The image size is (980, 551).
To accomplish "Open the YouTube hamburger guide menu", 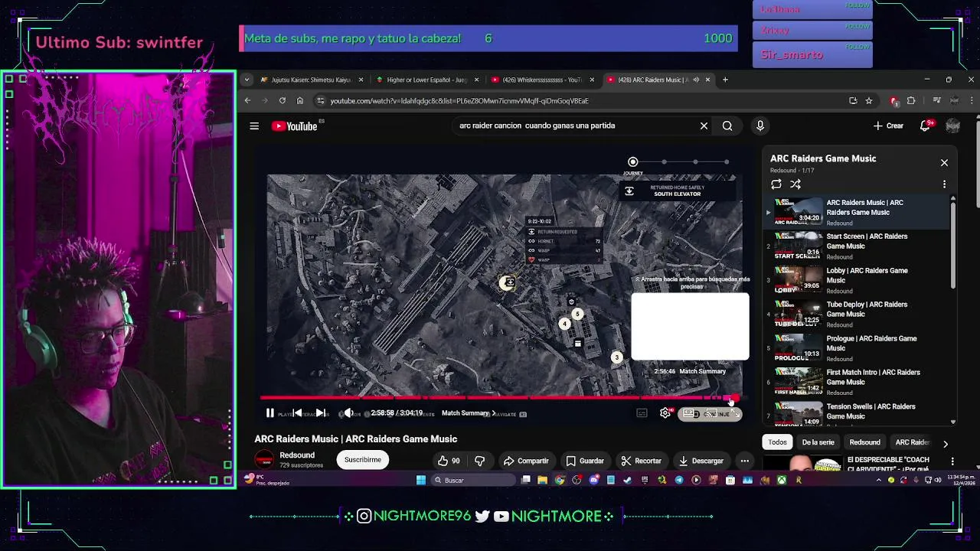I will tap(254, 126).
